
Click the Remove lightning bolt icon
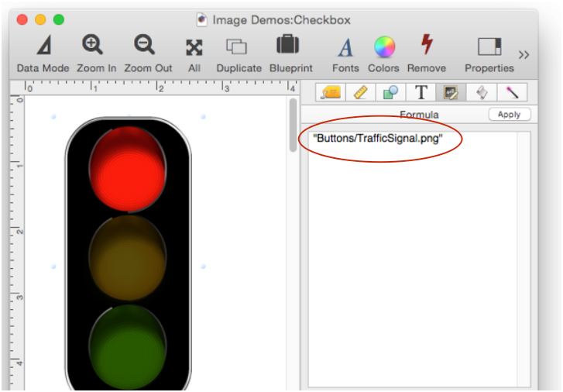click(x=427, y=45)
